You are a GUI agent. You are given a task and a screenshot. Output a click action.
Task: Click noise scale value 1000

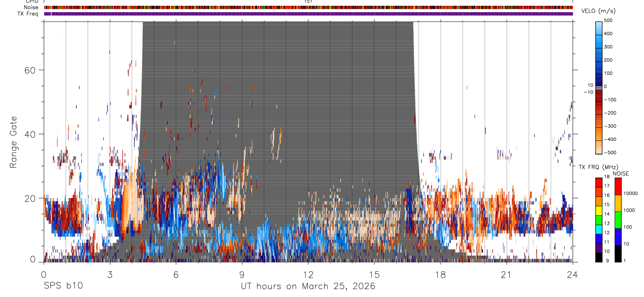click(x=630, y=210)
